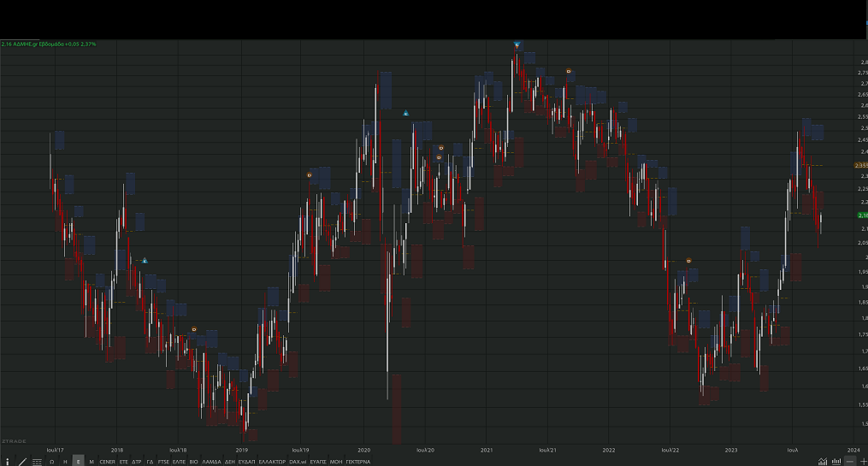Viewport: 868px width, 466px height.
Task: Switch to daily Η timeframe
Action: click(x=65, y=461)
